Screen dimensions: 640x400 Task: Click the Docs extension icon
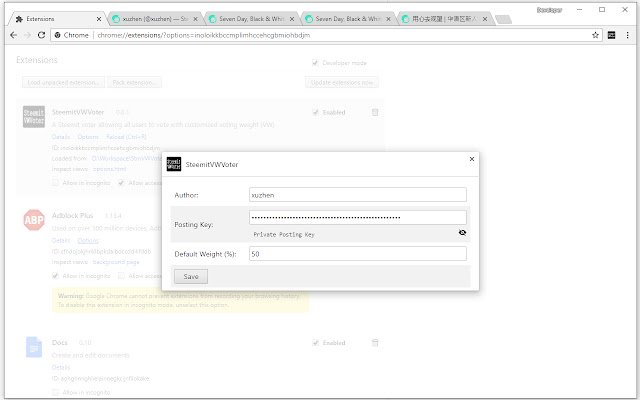(34, 347)
